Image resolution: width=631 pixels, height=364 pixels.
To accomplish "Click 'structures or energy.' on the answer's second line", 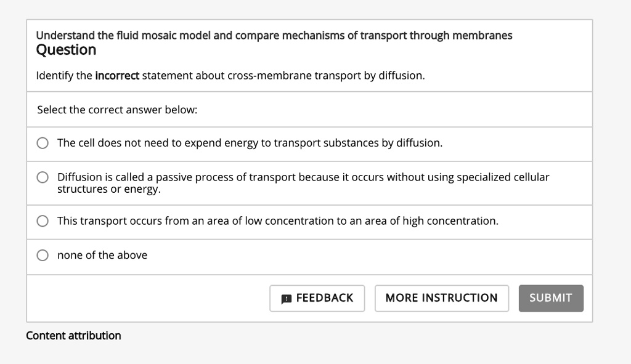I will (x=108, y=190).
